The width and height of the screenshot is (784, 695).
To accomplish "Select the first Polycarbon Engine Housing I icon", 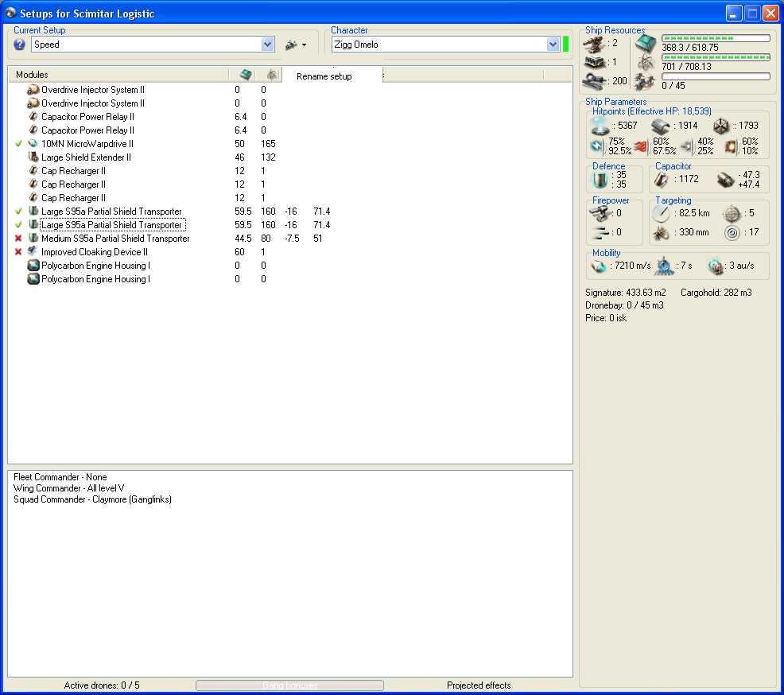I will coord(33,265).
